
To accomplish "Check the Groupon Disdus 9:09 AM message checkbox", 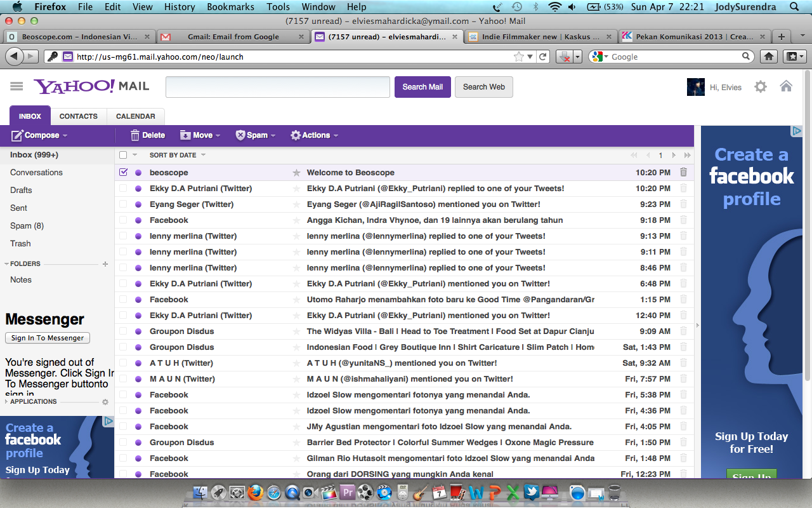I will click(123, 331).
